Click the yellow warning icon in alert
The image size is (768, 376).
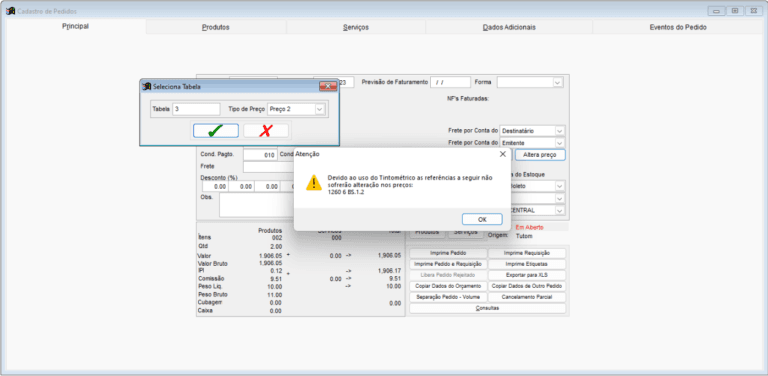click(x=313, y=183)
